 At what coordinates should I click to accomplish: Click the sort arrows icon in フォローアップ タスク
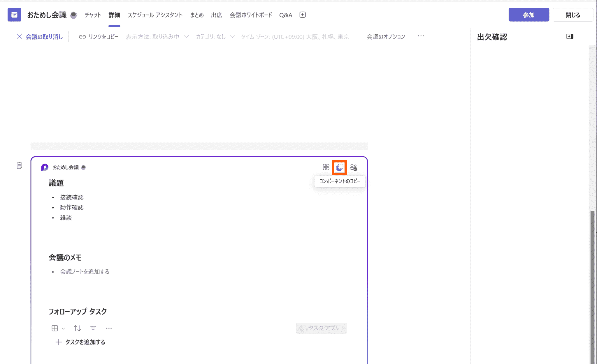pyautogui.click(x=77, y=328)
